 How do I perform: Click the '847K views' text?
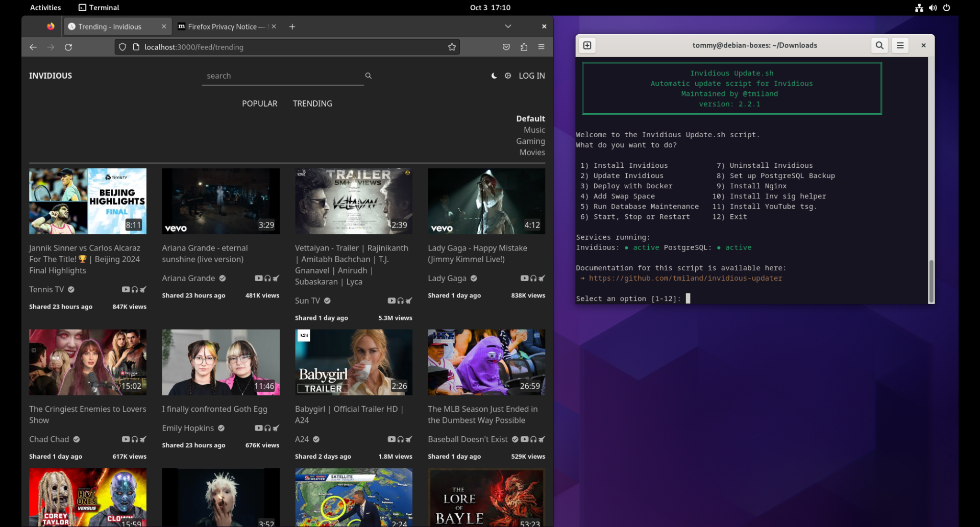click(x=129, y=307)
